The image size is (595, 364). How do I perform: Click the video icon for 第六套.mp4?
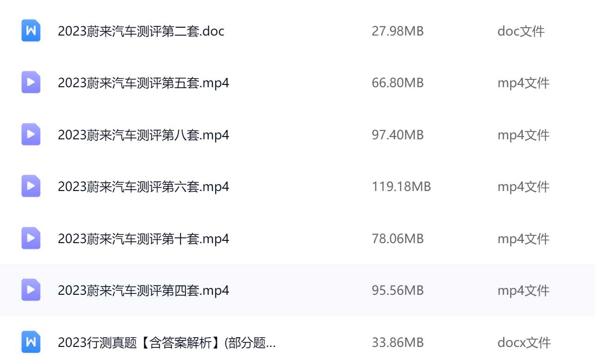click(31, 186)
